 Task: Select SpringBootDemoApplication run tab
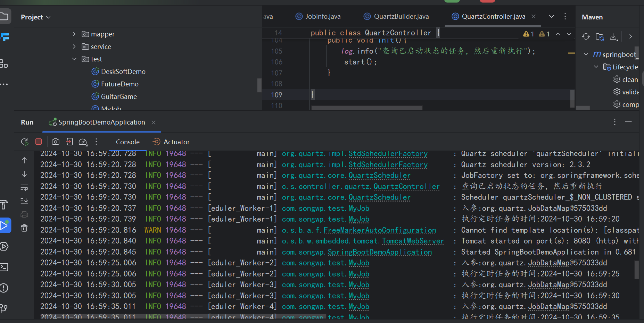97,122
